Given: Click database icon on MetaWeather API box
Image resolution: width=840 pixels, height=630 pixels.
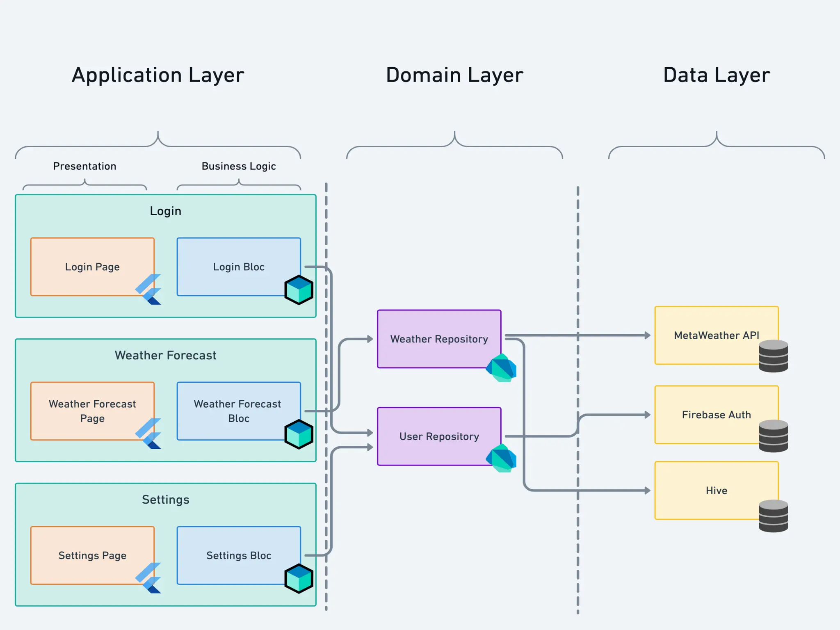Looking at the screenshot, I should pyautogui.click(x=773, y=356).
